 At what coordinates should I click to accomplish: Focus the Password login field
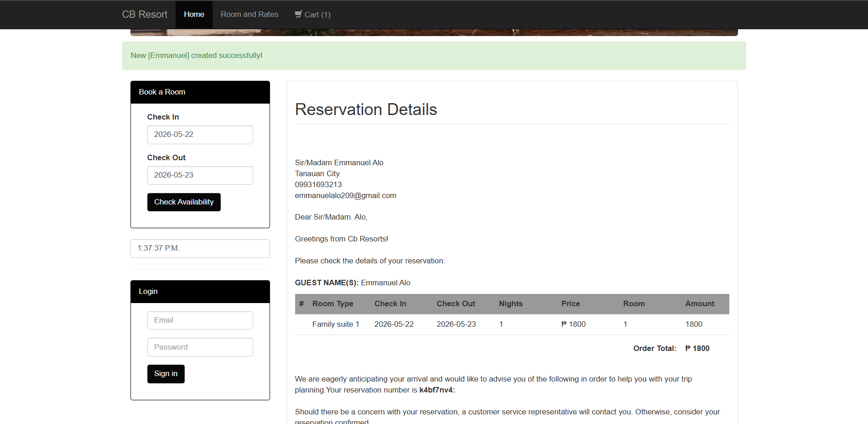coord(200,347)
